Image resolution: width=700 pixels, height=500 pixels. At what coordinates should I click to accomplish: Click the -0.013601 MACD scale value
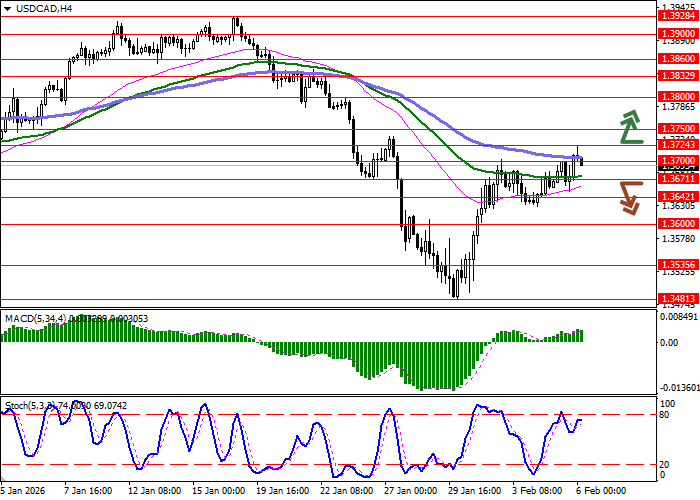[680, 387]
